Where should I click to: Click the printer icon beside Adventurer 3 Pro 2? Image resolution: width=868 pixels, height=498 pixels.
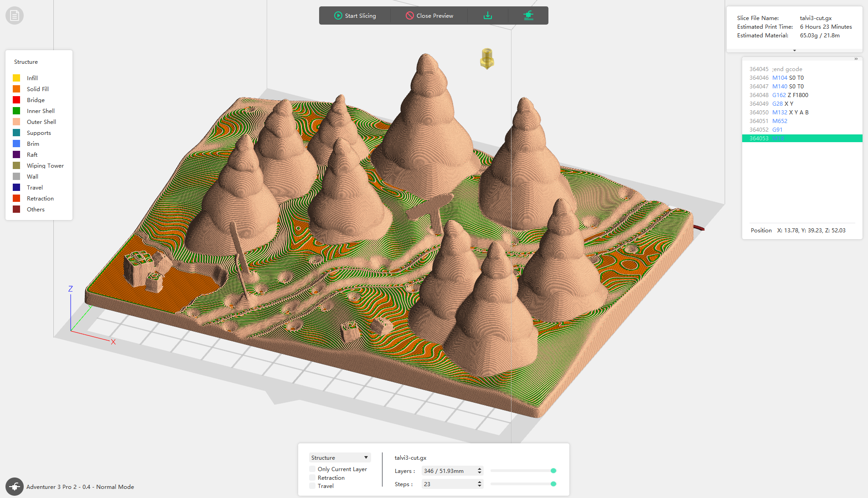tap(15, 487)
